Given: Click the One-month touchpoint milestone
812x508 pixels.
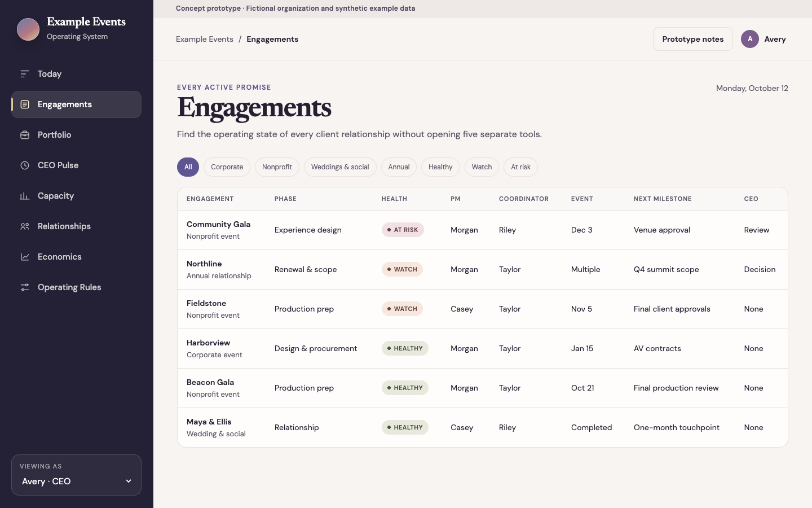Looking at the screenshot, I should [677, 427].
